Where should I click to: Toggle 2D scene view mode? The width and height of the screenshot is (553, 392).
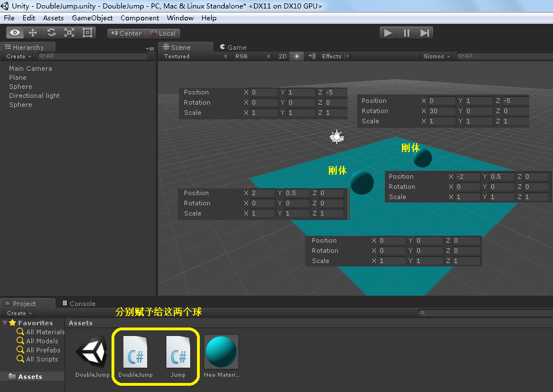click(282, 57)
